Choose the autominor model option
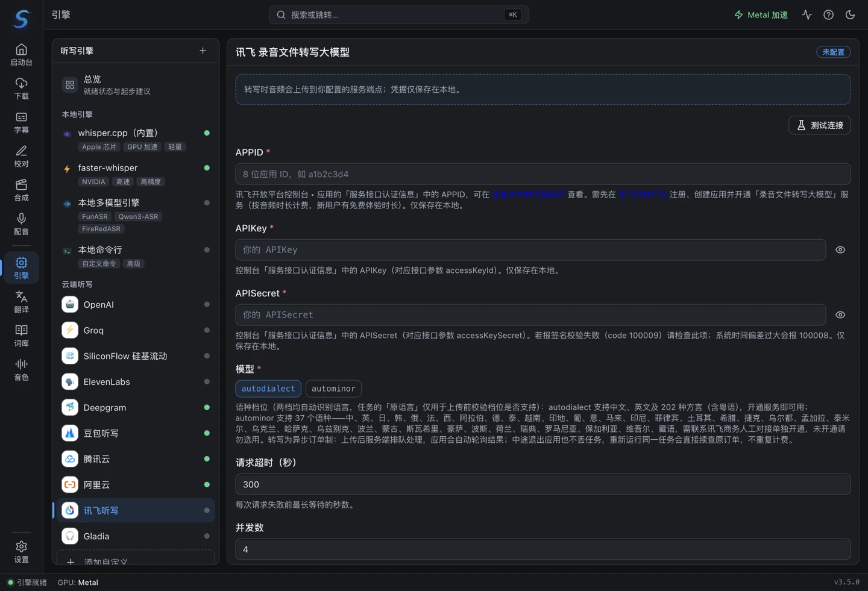This screenshot has width=868, height=591. [x=333, y=389]
